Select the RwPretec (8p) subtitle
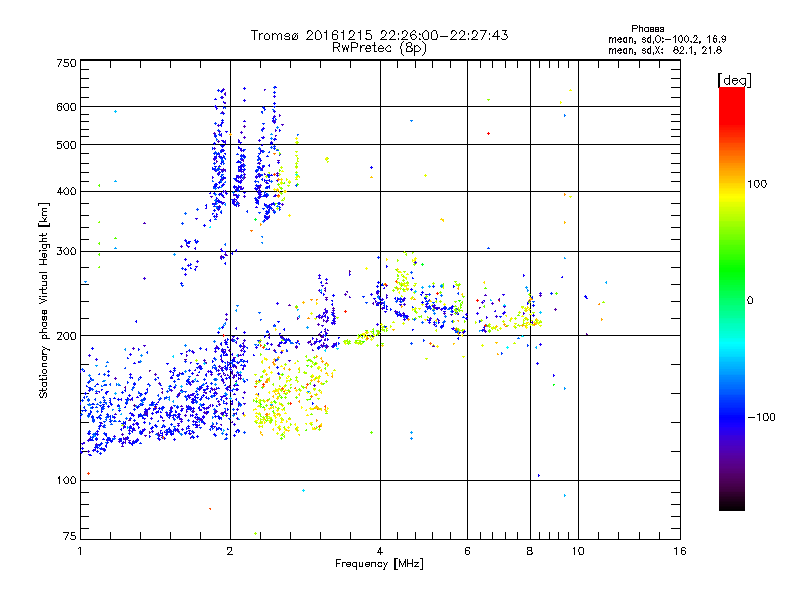The image size is (800, 600). coord(379,48)
